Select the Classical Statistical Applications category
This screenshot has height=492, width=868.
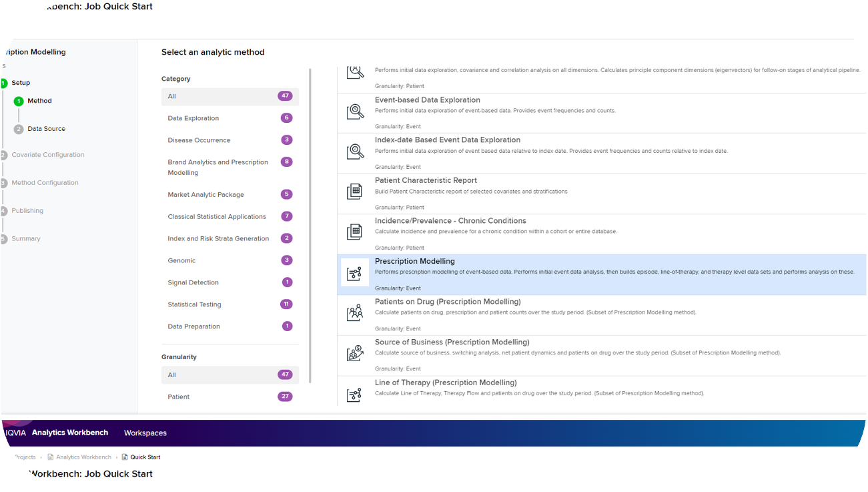(x=230, y=216)
